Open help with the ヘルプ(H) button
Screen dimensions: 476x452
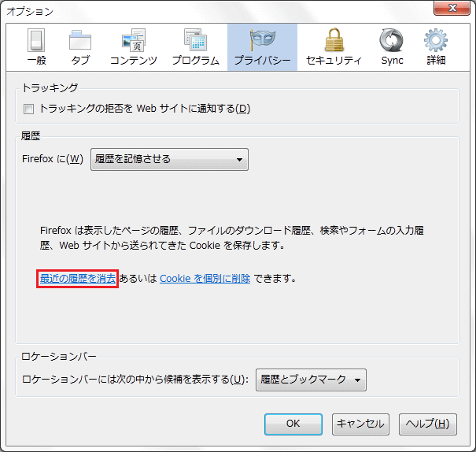[x=427, y=424]
